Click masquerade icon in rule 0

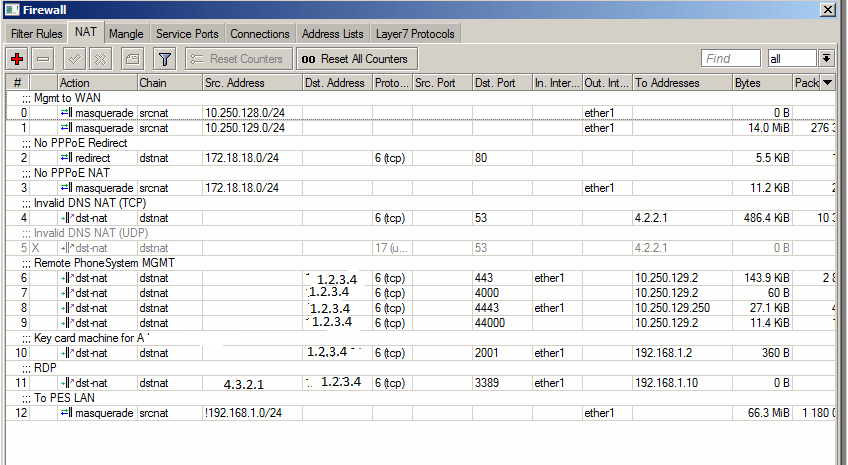[x=67, y=112]
